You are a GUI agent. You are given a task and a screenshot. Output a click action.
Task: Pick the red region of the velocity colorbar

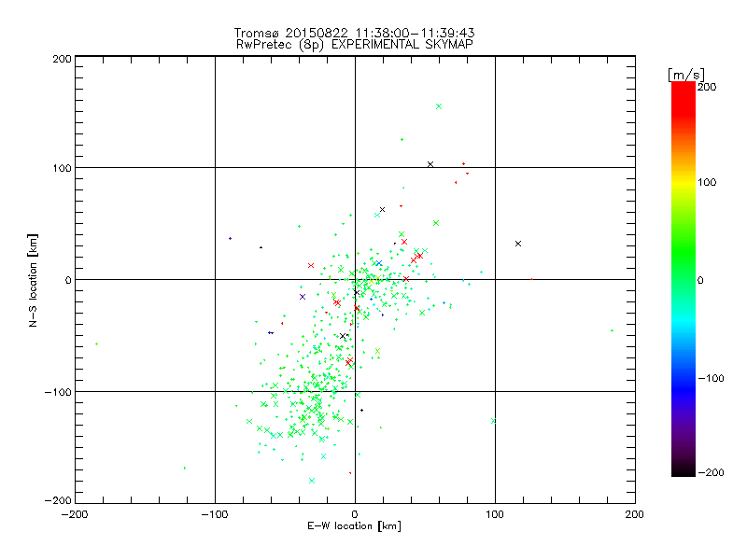click(684, 98)
